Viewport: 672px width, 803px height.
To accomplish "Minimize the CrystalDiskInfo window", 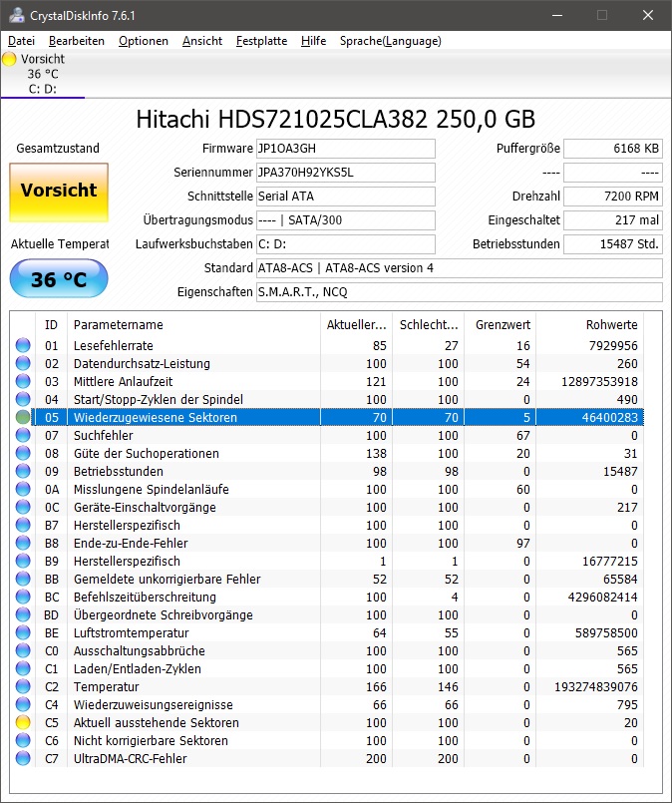I will 557,15.
